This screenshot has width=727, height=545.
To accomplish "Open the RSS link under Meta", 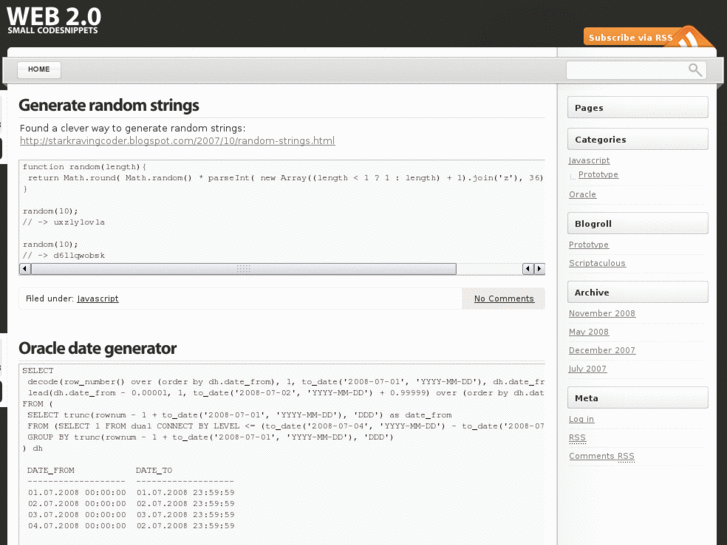I will [x=577, y=437].
